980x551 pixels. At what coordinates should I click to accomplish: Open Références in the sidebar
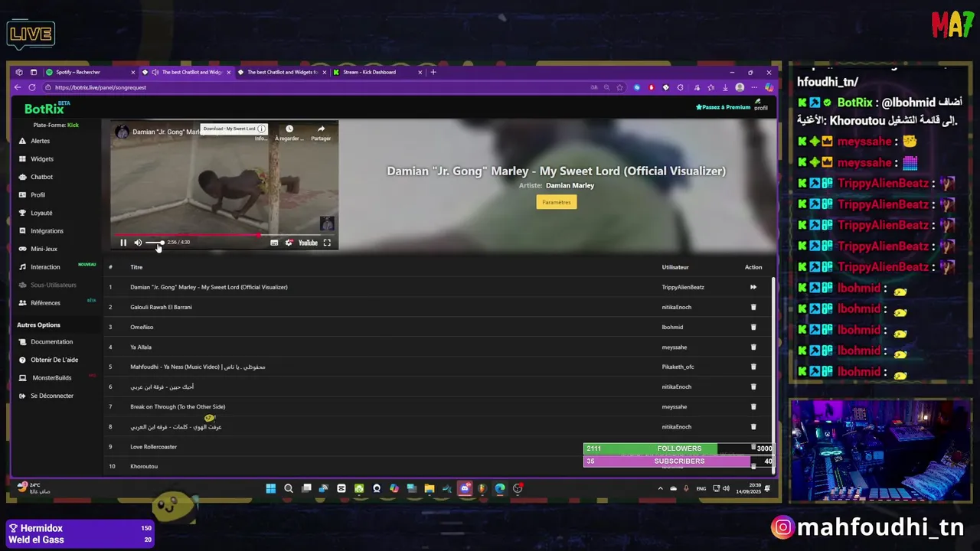(45, 303)
